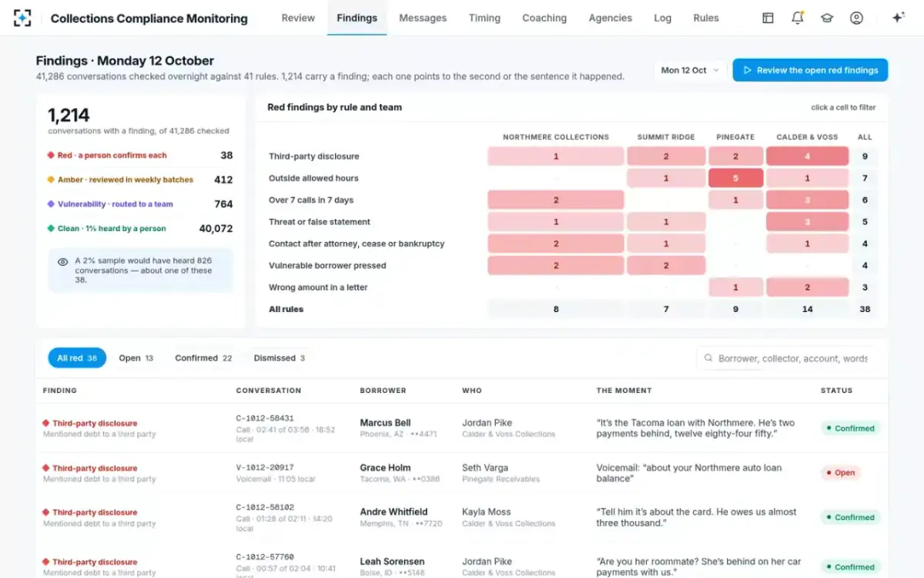Focus the Borrower, collector, account search field
The image size is (924, 578).
tap(785, 358)
